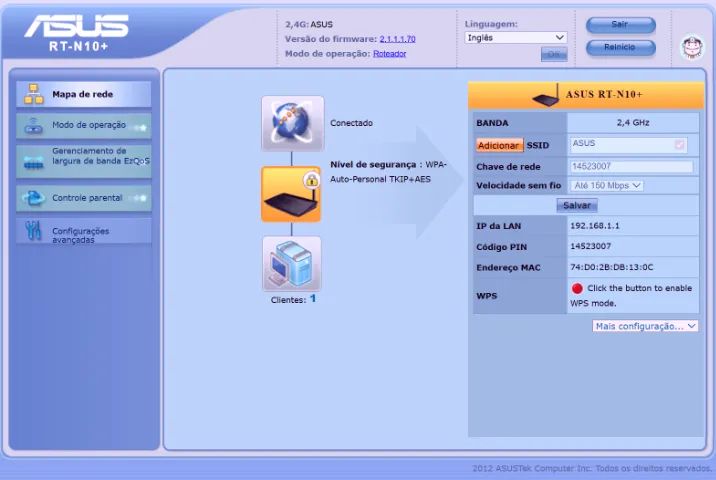Click the Adicionar button
The width and height of the screenshot is (716, 480).
pos(499,145)
